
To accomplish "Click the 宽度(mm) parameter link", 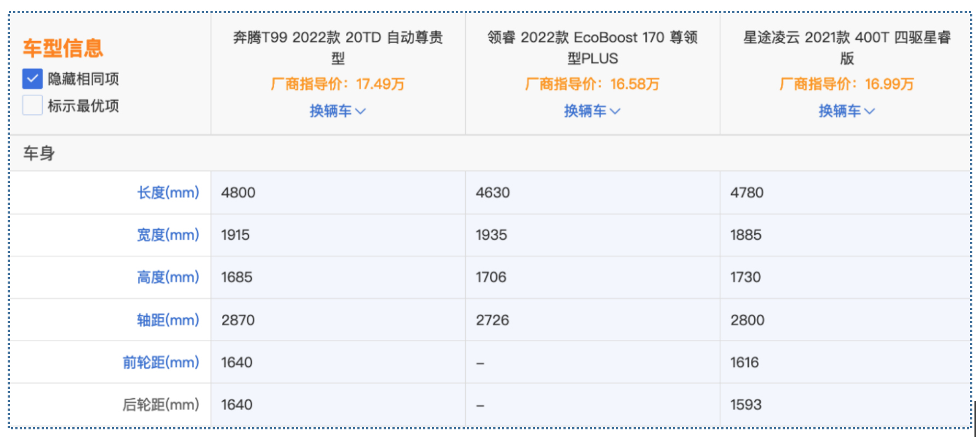I will pyautogui.click(x=168, y=235).
